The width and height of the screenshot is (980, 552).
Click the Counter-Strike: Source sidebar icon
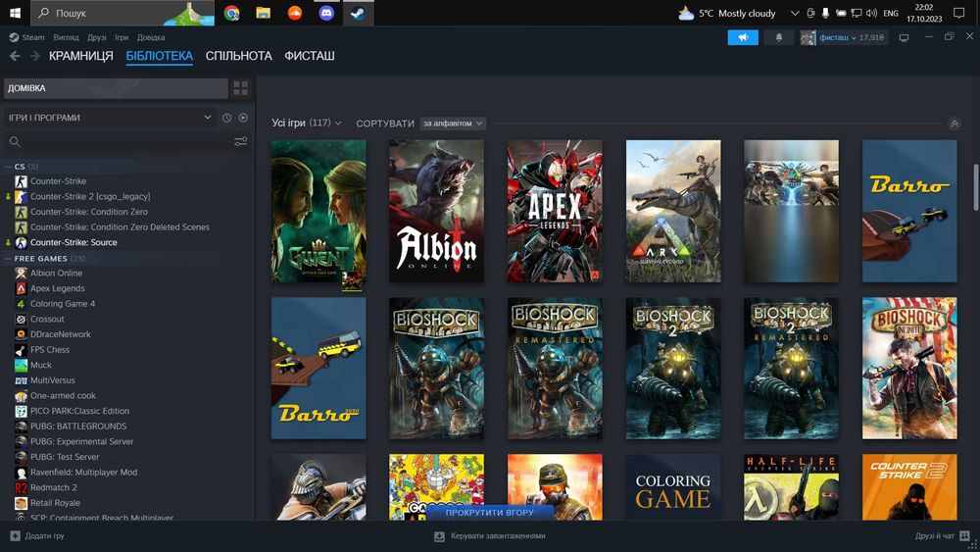(x=22, y=242)
